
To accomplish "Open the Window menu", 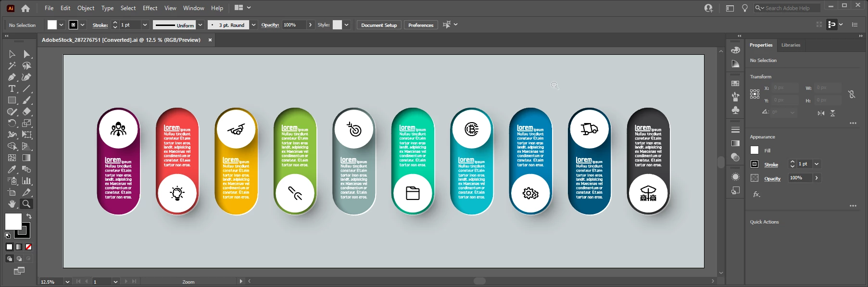I will click(194, 8).
